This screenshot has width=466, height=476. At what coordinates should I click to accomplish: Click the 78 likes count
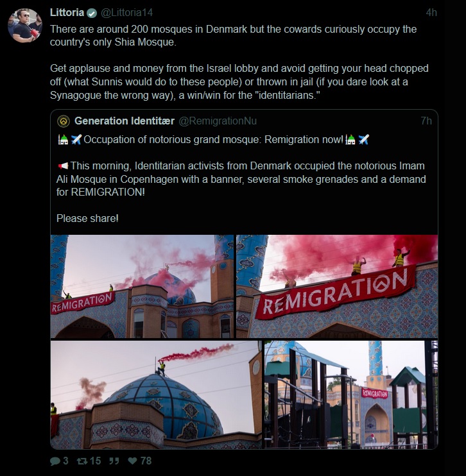146,461
